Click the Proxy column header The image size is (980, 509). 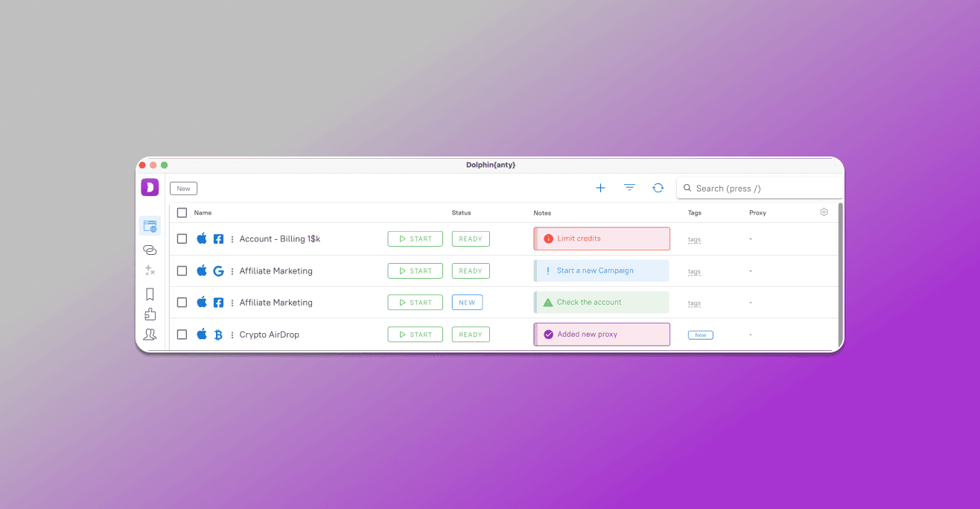tap(757, 212)
